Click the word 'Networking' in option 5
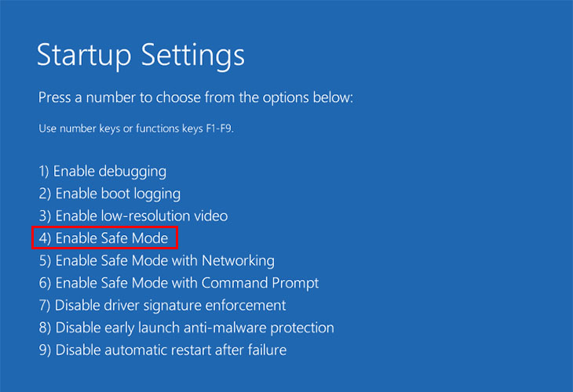 tap(239, 261)
